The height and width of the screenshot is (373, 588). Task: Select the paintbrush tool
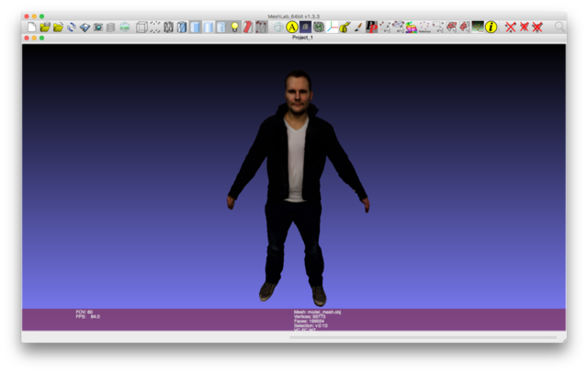358,27
